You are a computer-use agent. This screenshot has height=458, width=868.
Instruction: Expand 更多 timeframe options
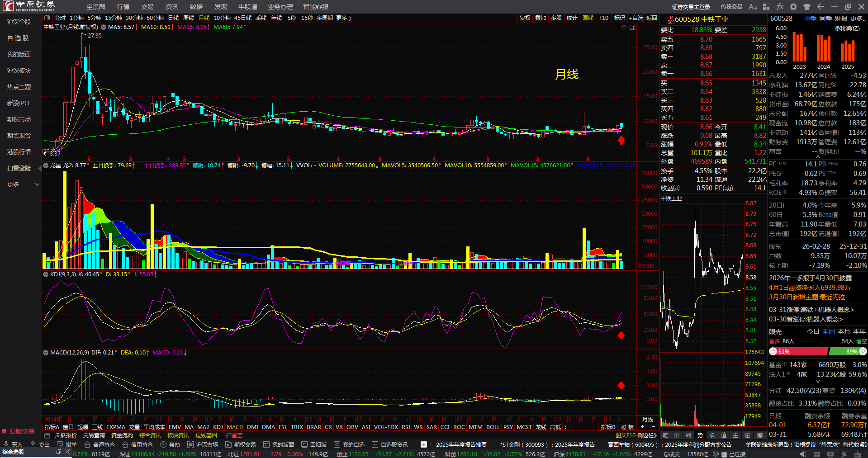click(344, 18)
